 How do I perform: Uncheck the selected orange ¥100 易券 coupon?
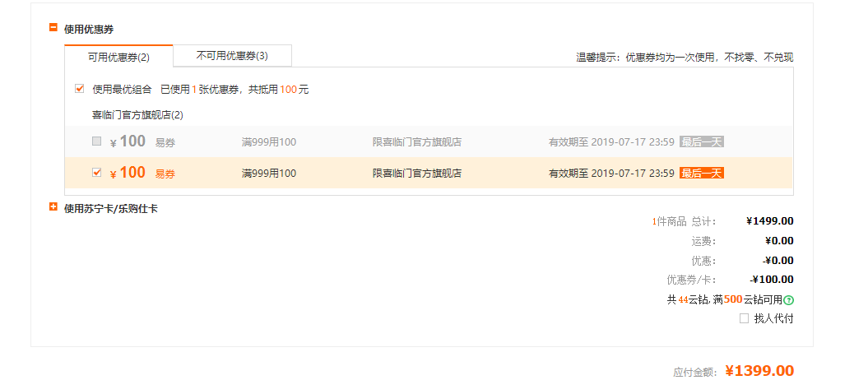(x=97, y=173)
